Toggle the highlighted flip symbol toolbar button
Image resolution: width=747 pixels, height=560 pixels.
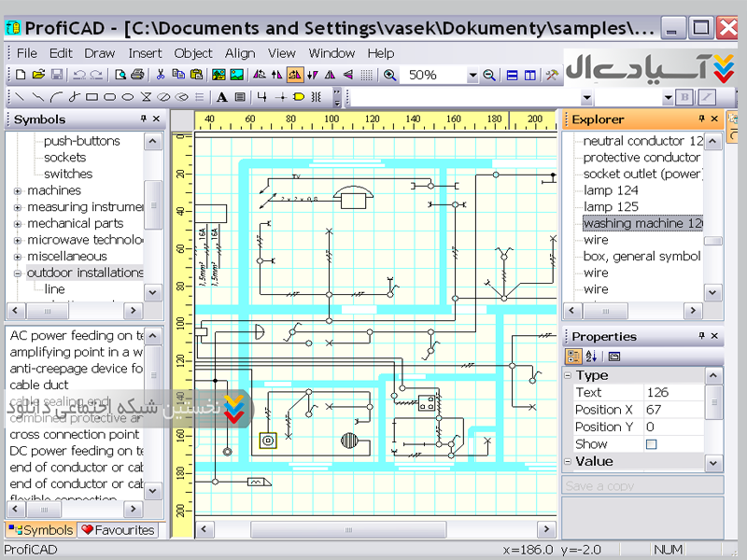[x=294, y=75]
